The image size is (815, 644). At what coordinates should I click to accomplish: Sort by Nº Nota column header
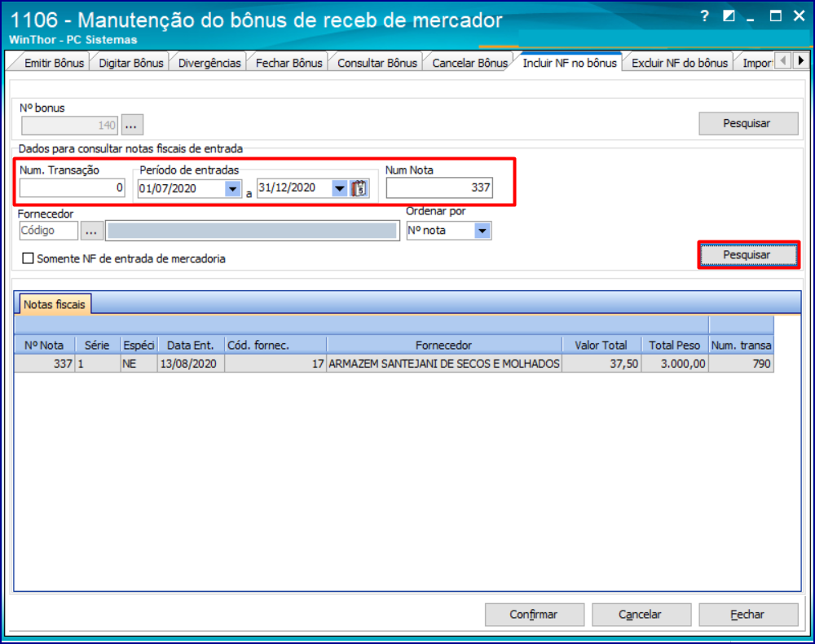point(45,345)
